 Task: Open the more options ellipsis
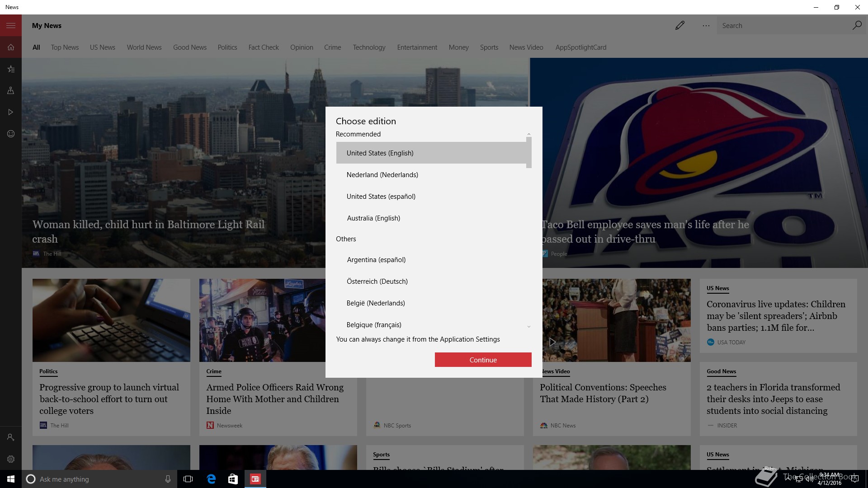[x=706, y=26]
